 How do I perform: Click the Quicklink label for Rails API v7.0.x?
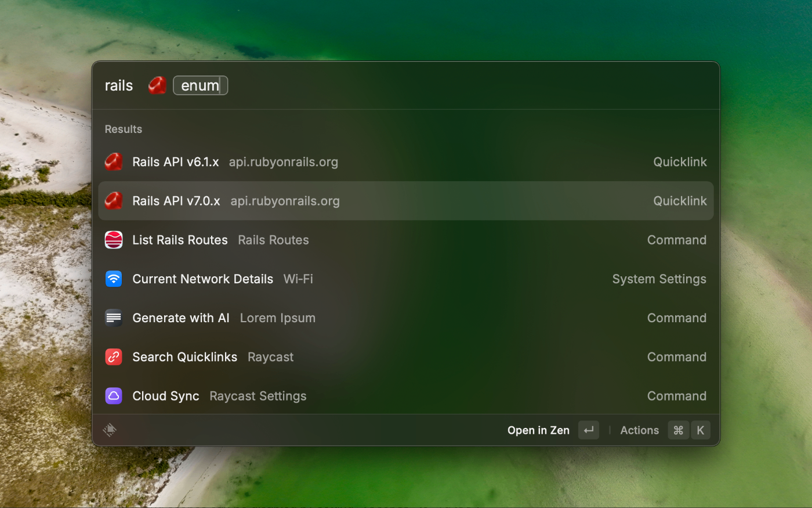680,201
